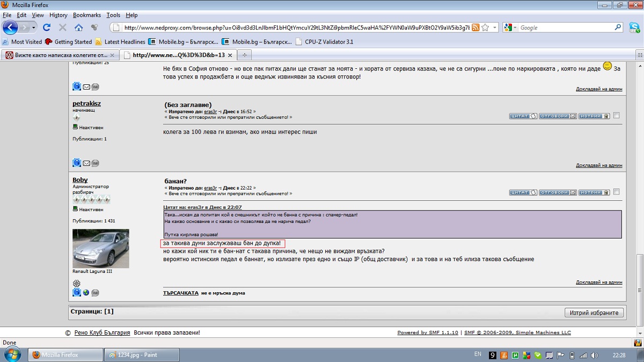Switch to the first tab titled 'Вижте както написаха'
The height and width of the screenshot is (362, 644).
click(59, 55)
